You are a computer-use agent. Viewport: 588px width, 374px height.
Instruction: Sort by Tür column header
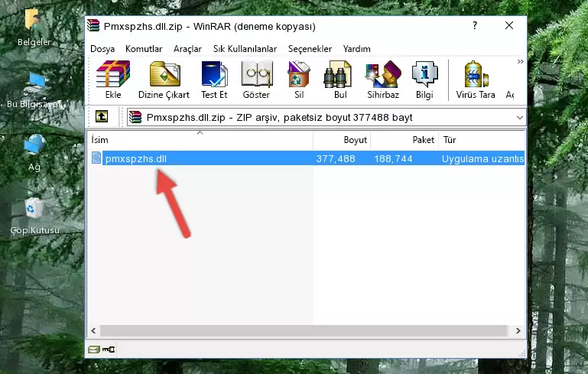click(x=482, y=140)
